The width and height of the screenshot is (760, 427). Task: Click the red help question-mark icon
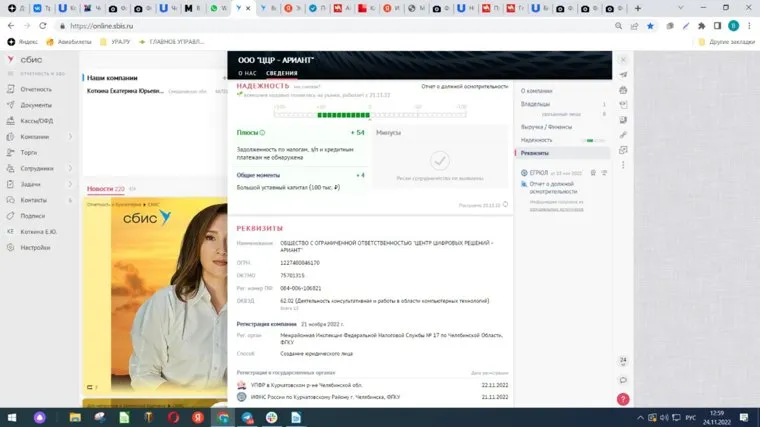[623, 398]
